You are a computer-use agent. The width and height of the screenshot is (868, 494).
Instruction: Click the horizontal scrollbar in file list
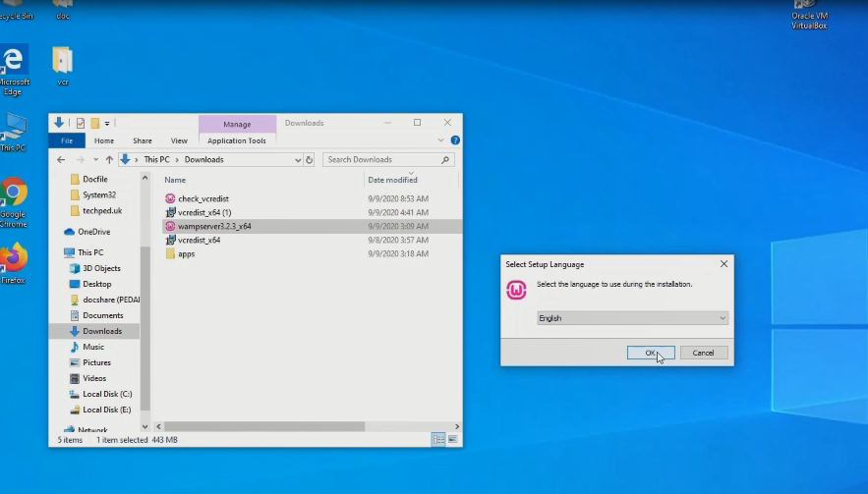(265, 427)
